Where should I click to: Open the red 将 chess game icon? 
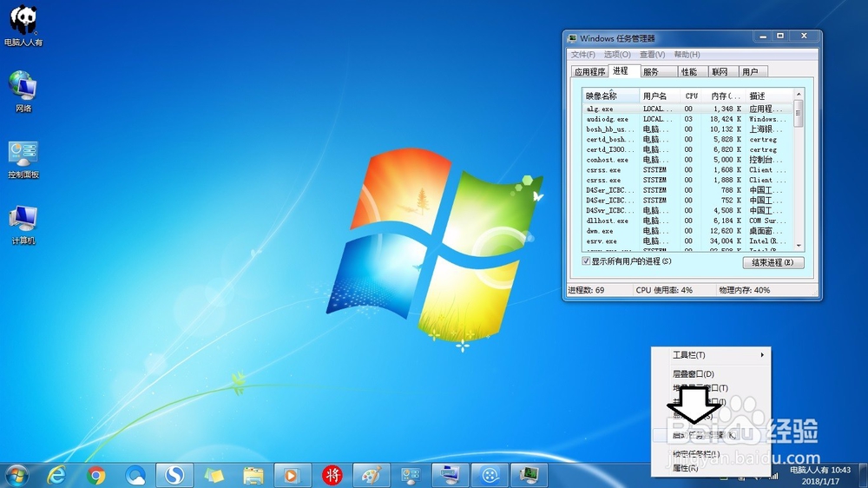coord(332,475)
